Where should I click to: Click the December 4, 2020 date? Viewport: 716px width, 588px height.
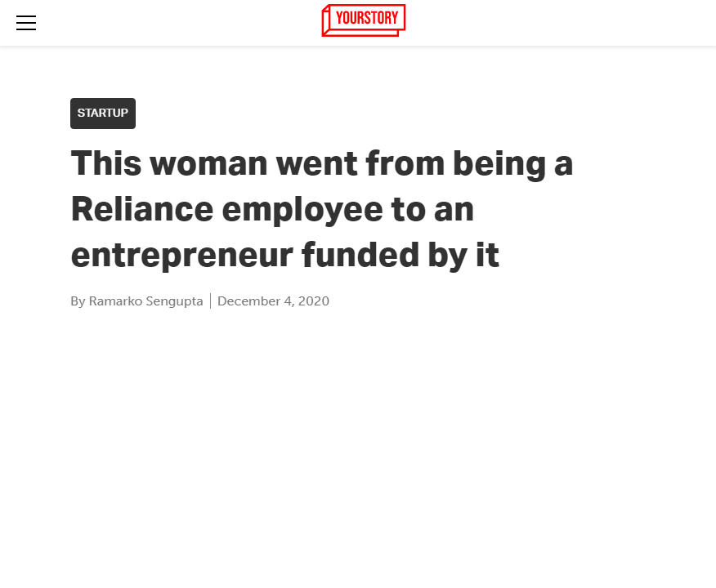pos(273,301)
